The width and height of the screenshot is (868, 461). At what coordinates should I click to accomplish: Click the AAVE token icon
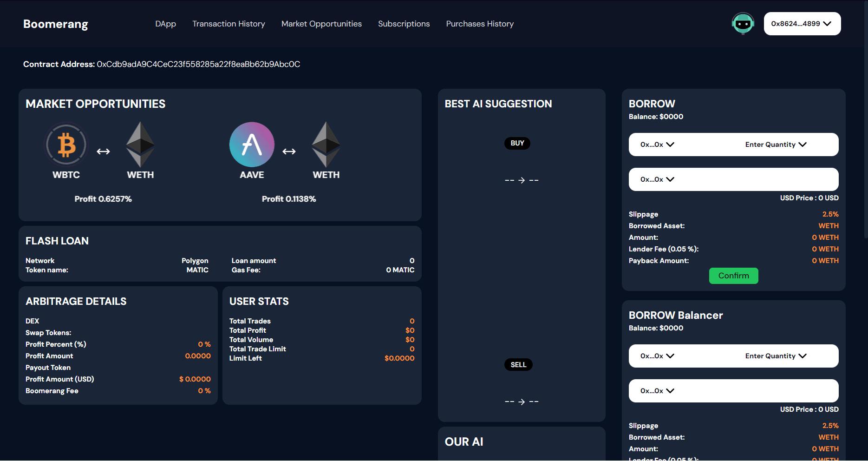[x=252, y=145]
